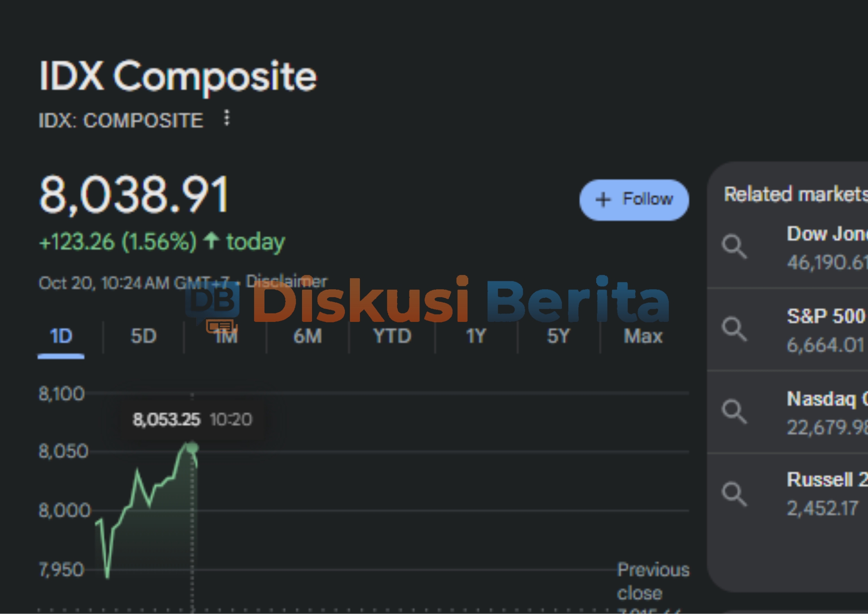Switch to the 5D chart range

(143, 336)
